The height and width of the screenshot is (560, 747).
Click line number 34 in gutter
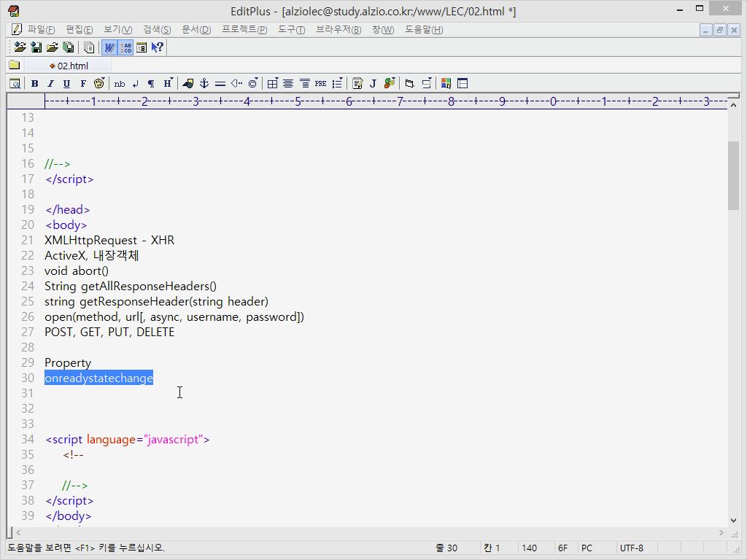[28, 439]
